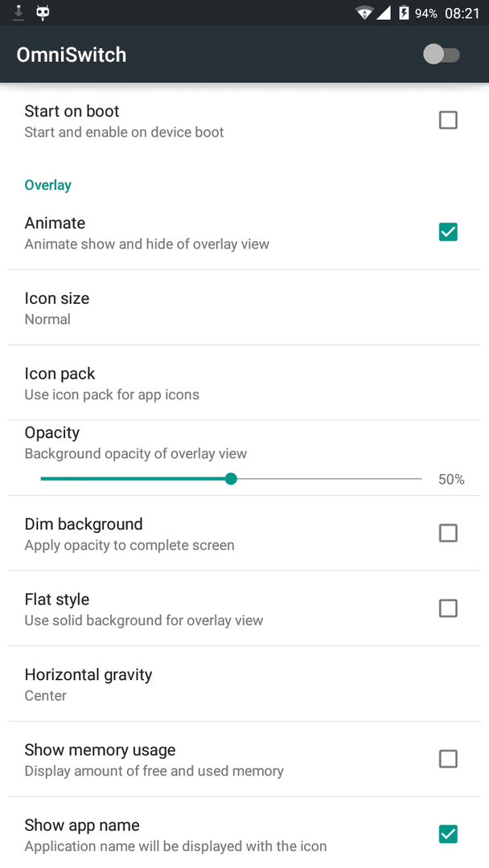Tap the cellular signal icon
The image size is (489, 868).
(383, 13)
